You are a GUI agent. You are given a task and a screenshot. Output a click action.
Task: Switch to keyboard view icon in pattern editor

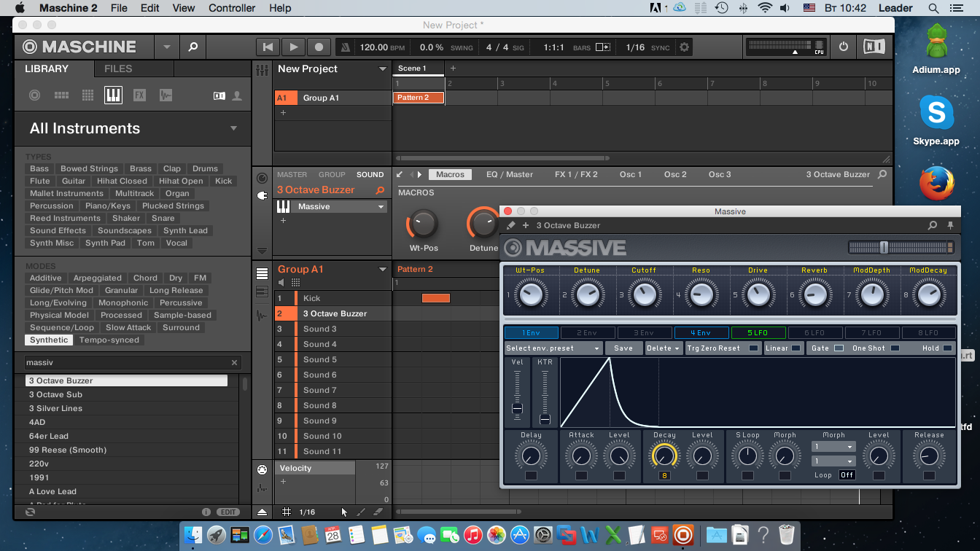tap(262, 292)
